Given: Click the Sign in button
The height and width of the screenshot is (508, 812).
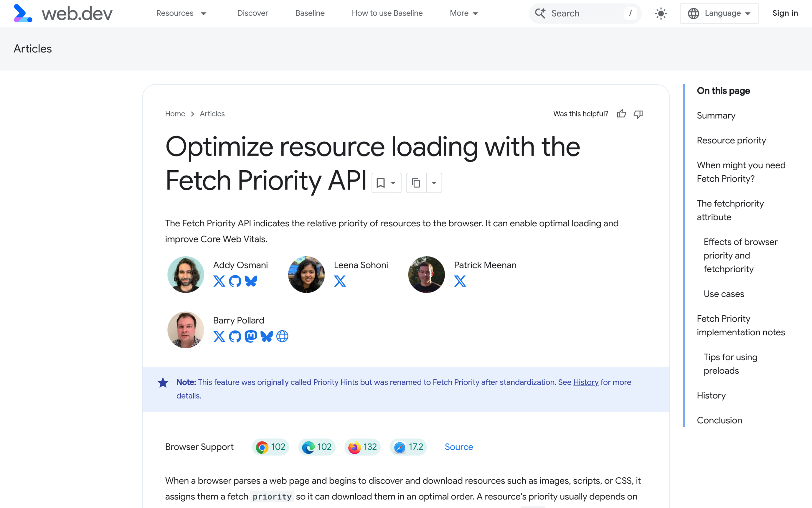Looking at the screenshot, I should (x=785, y=13).
